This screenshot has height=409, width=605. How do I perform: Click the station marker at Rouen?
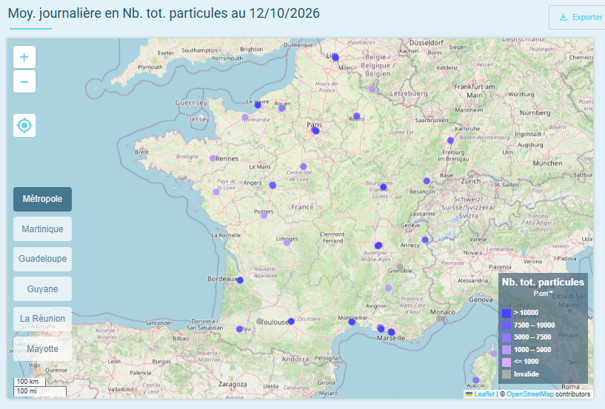tap(282, 108)
